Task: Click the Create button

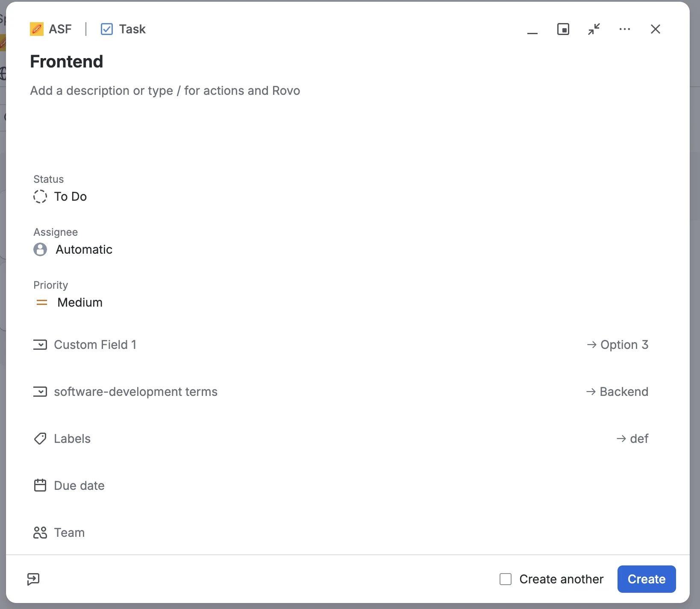Action: pyautogui.click(x=647, y=579)
